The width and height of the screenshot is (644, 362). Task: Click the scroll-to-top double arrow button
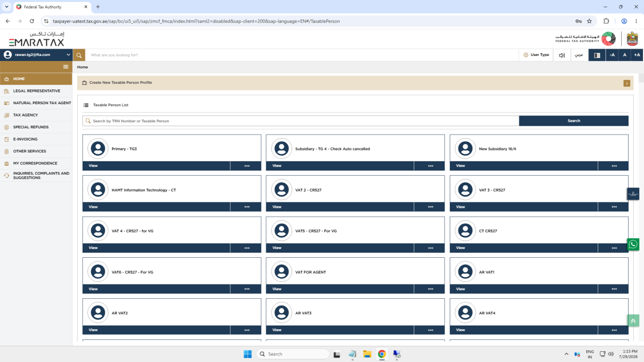pos(633,321)
